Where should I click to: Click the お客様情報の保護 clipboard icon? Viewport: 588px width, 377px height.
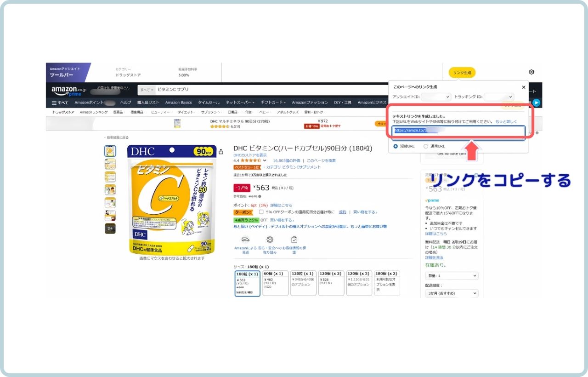click(294, 240)
